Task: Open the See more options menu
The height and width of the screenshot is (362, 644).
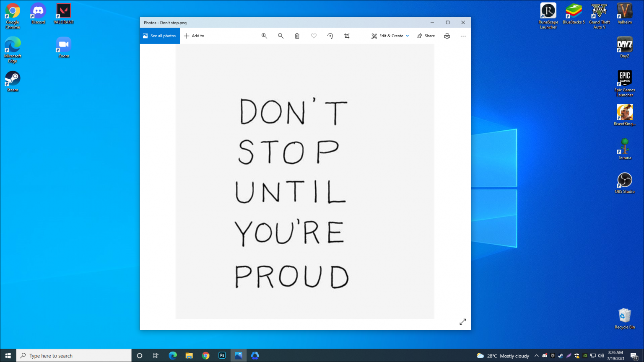Action: tap(463, 36)
